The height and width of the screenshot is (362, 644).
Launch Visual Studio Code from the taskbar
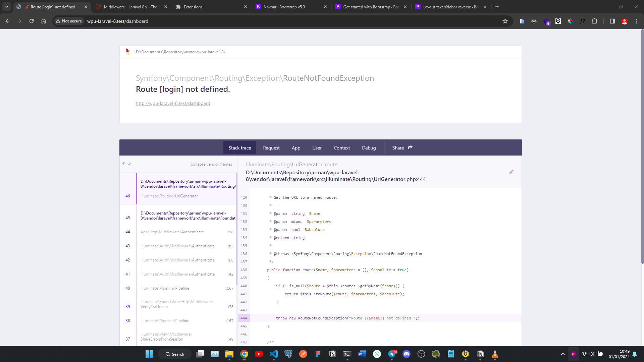(x=274, y=354)
